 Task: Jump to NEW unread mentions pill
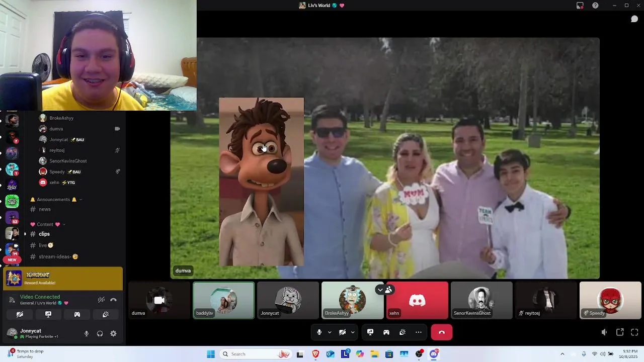[x=12, y=260]
